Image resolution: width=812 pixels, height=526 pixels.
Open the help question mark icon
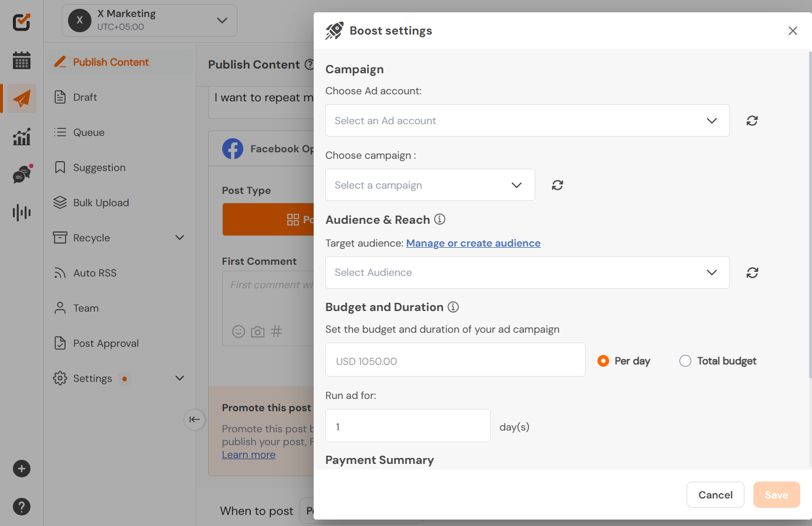(22, 507)
